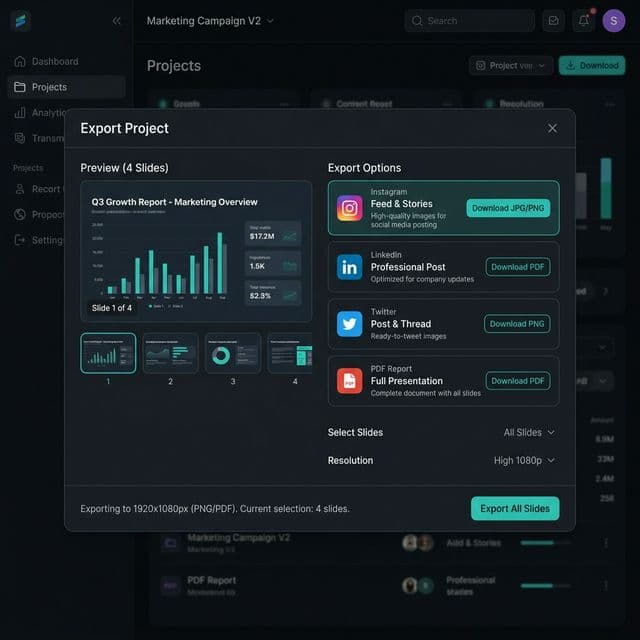The width and height of the screenshot is (640, 640).
Task: Focus the Search input field
Action: (x=470, y=21)
